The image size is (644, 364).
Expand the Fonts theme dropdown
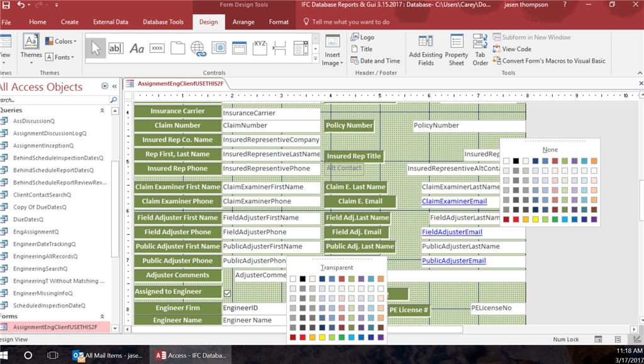62,57
